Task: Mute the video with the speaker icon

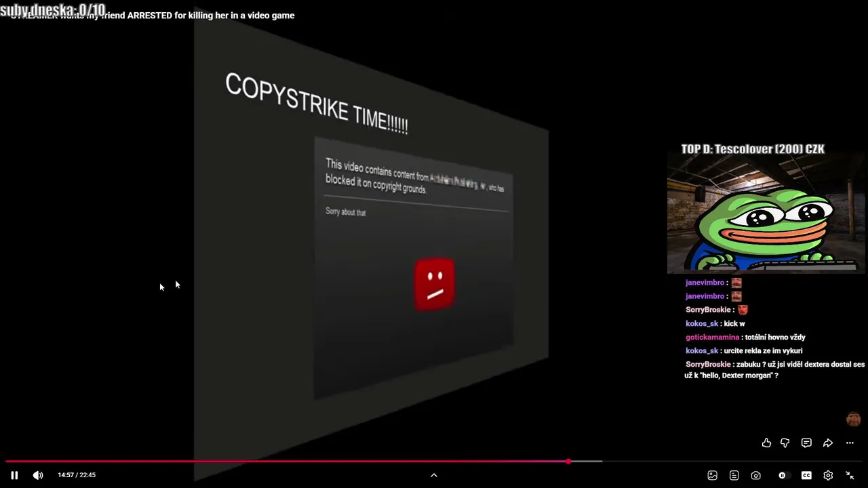Action: 38,475
